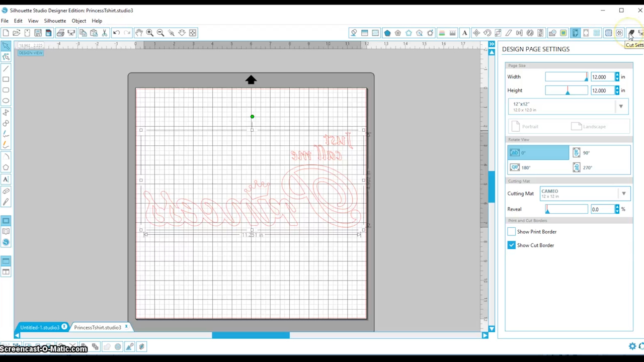This screenshot has height=362, width=644.
Task: Click the preferences gear icon at bottom right
Action: [x=632, y=346]
